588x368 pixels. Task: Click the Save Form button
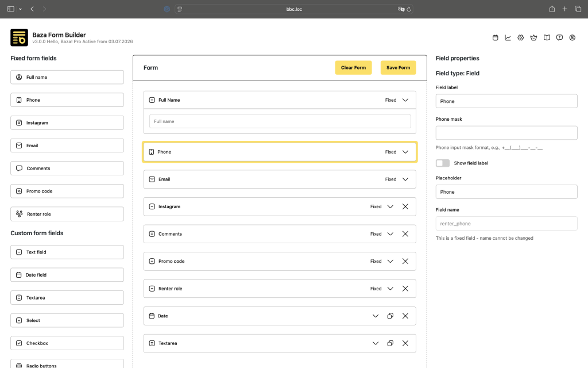click(399, 68)
